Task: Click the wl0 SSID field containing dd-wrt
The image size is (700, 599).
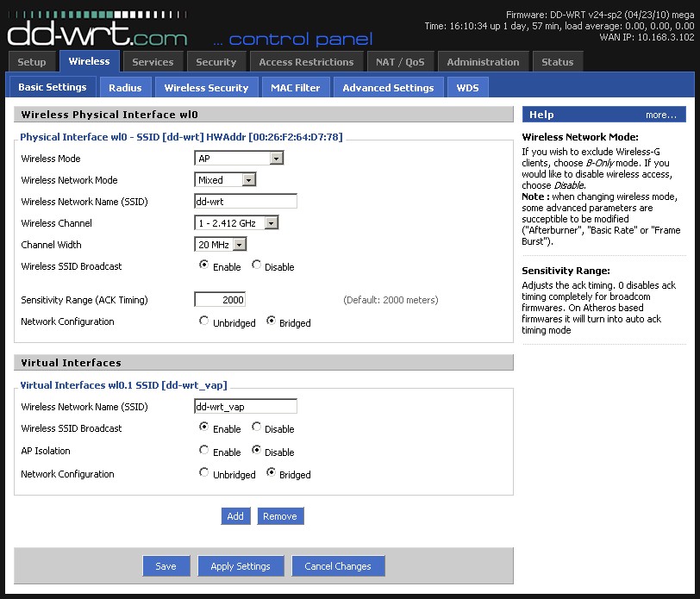Action: (246, 202)
